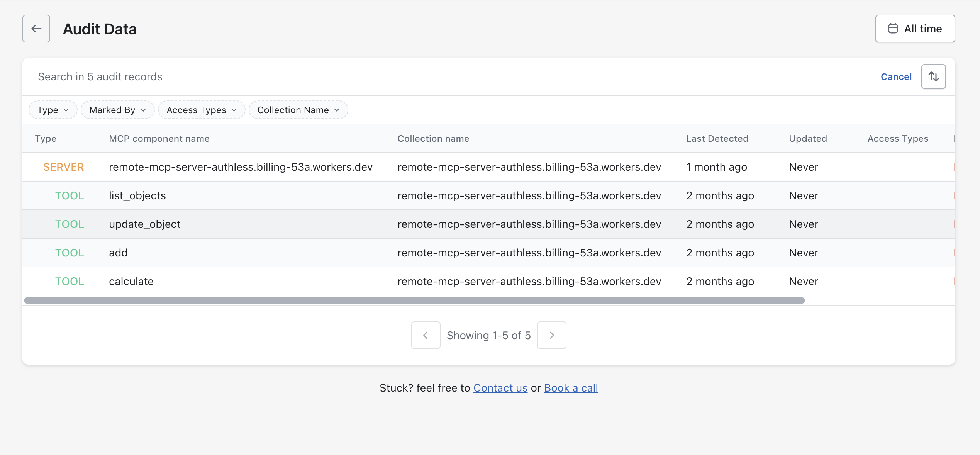Click the calendar icon in All time

(893, 29)
